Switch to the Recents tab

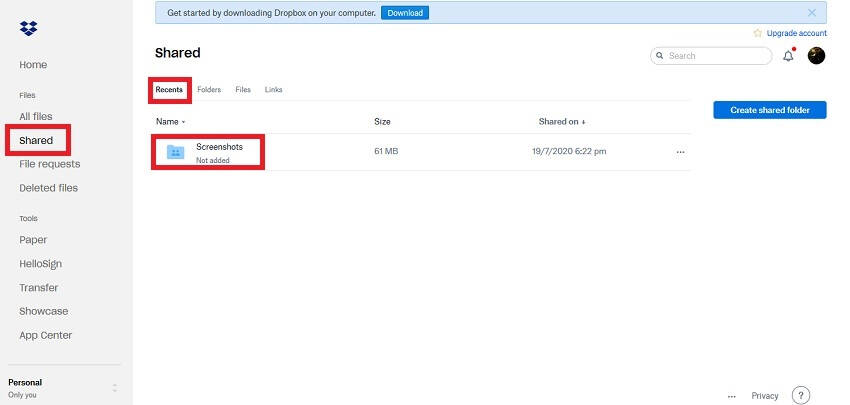pyautogui.click(x=169, y=89)
